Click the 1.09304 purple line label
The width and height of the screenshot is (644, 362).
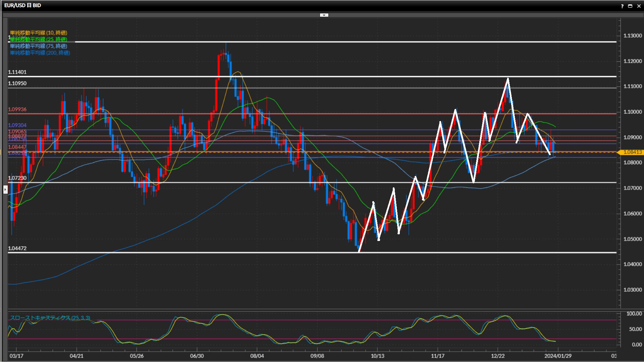click(17, 125)
